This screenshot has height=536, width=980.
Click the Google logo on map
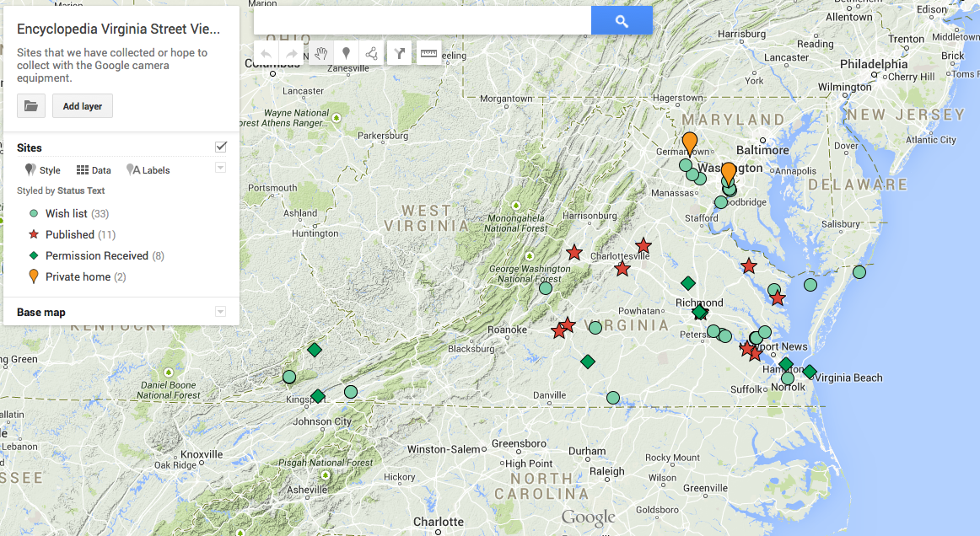coord(588,518)
